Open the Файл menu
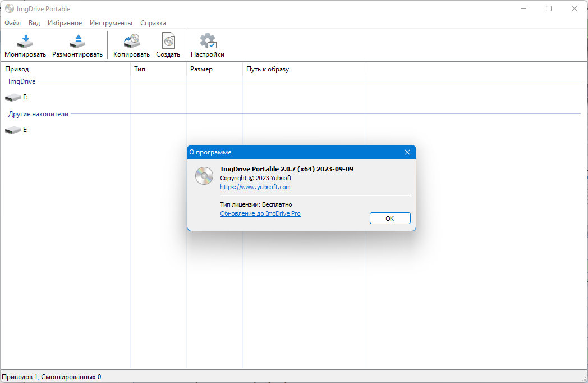 [x=12, y=23]
